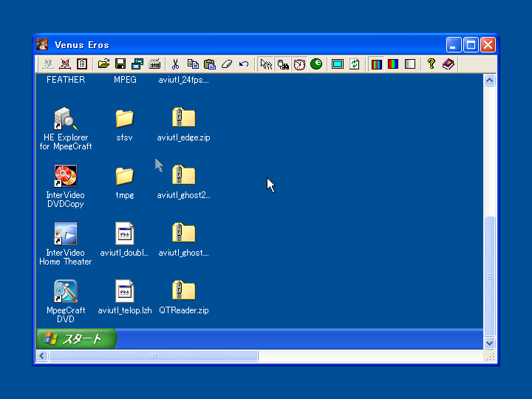
Task: Click the grayed-out first toolbar icon
Action: click(x=48, y=64)
